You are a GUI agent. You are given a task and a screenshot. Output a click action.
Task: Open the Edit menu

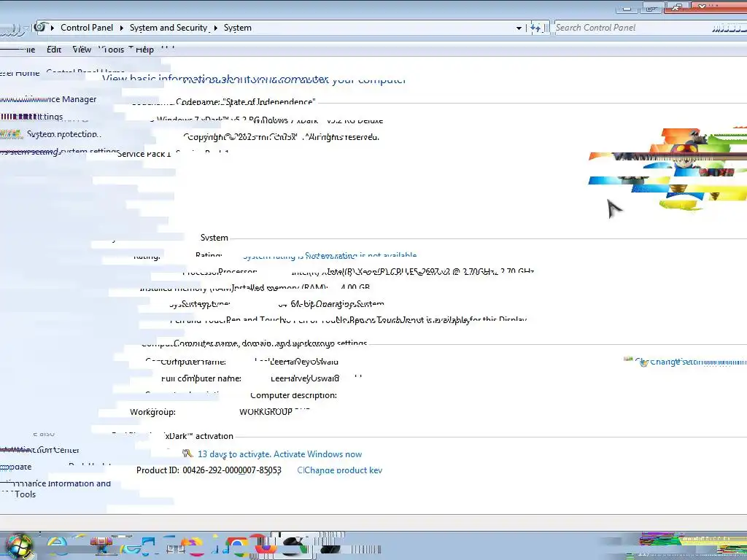click(x=54, y=50)
